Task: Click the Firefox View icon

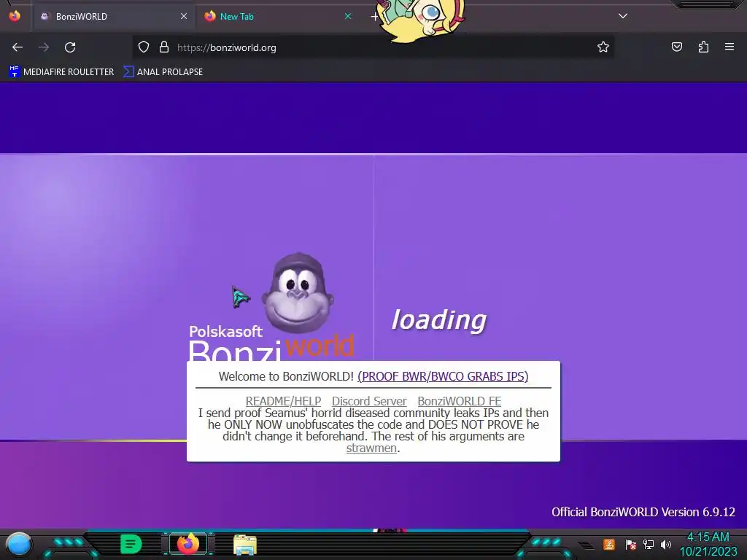Action: [15, 16]
